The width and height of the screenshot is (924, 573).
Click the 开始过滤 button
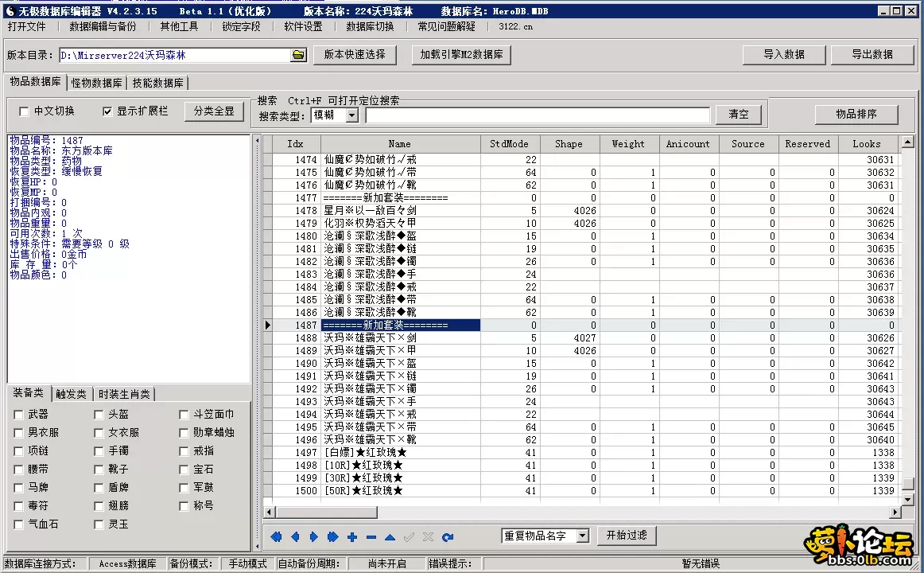(x=627, y=536)
